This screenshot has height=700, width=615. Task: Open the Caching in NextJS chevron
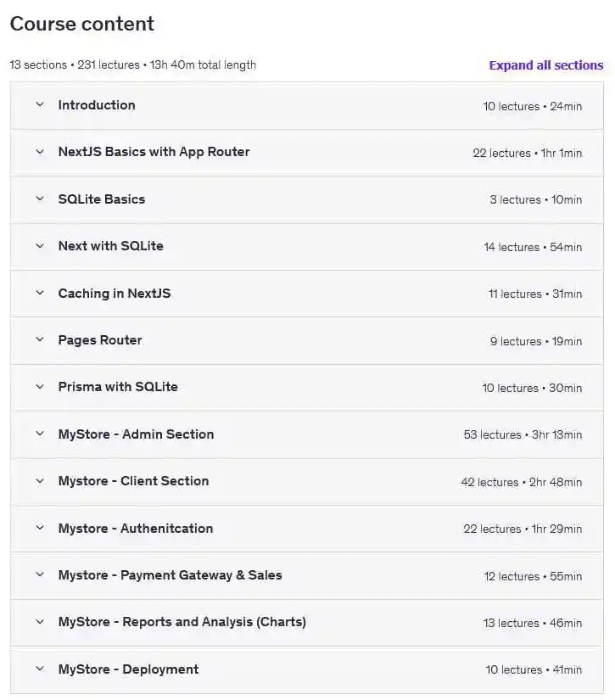click(x=39, y=294)
